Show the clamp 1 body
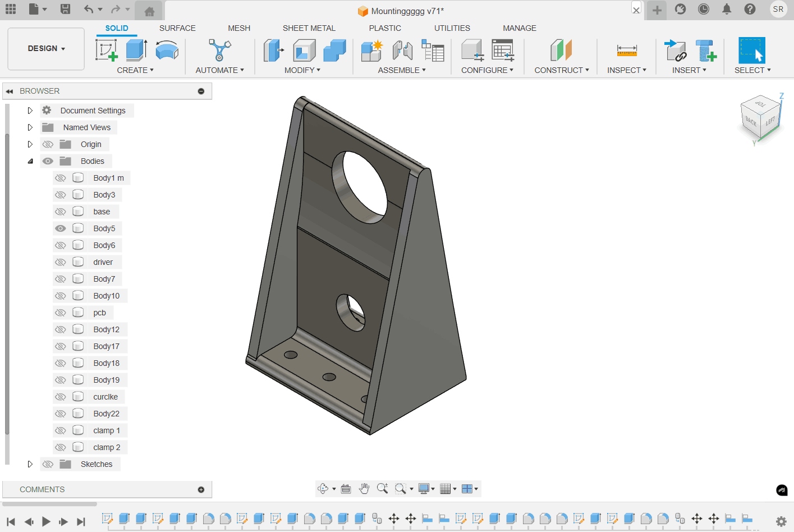794x532 pixels. [x=61, y=430]
